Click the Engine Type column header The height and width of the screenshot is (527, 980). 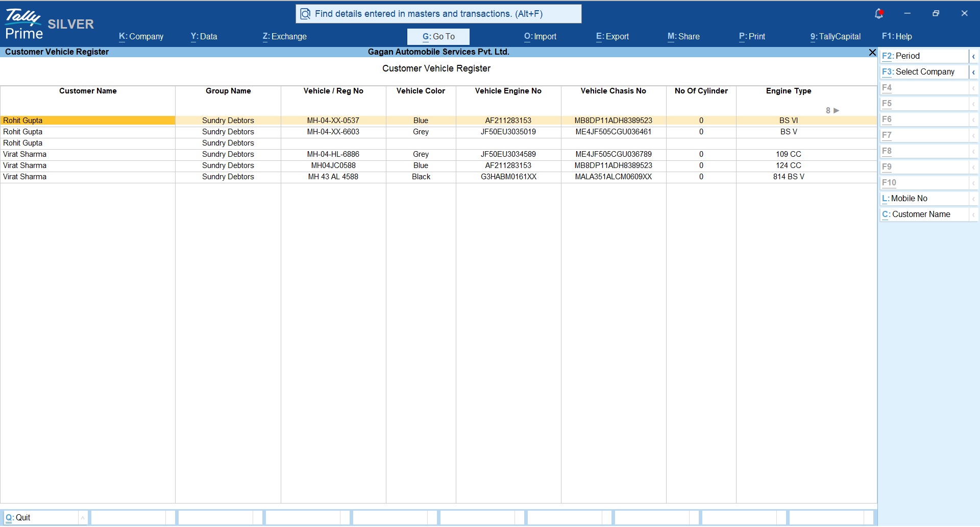coord(789,91)
